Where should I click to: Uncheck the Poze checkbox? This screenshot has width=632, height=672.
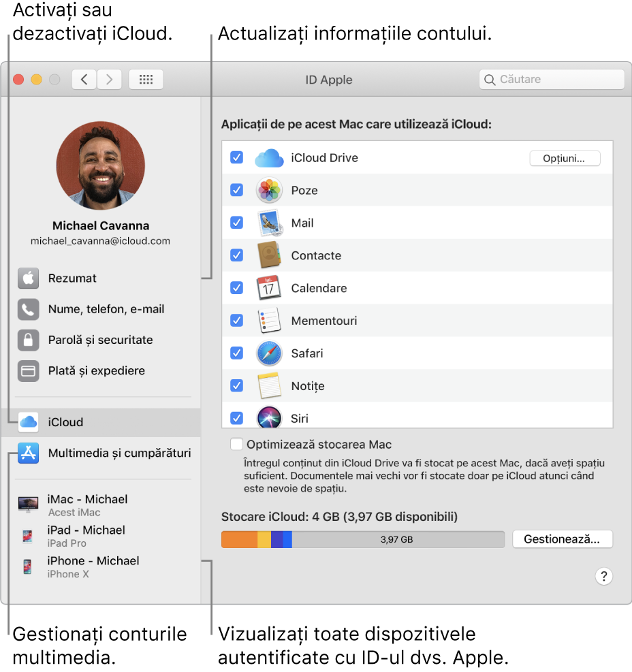pos(237,190)
